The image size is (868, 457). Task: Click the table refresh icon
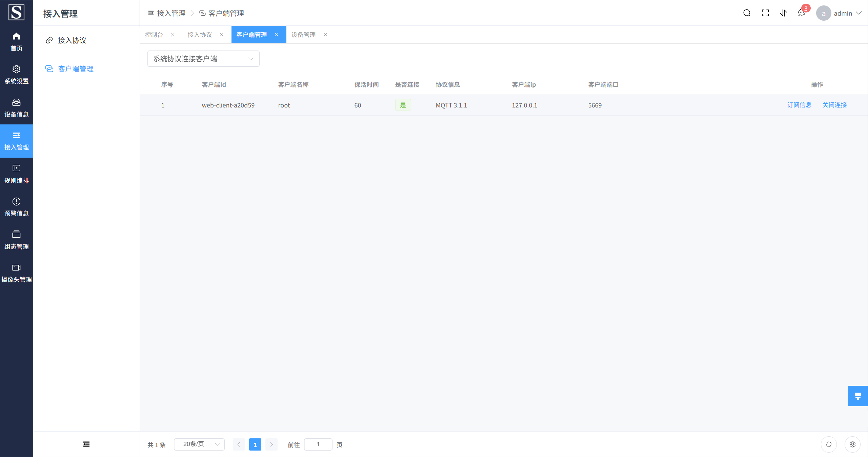click(x=829, y=444)
